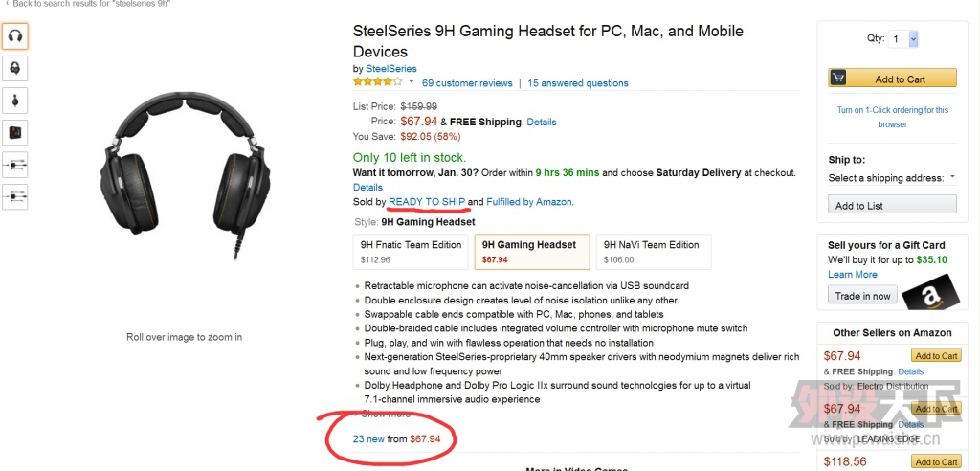Select the third thumbnail showing headset side view
Viewport: 980px width, 471px height.
click(14, 100)
